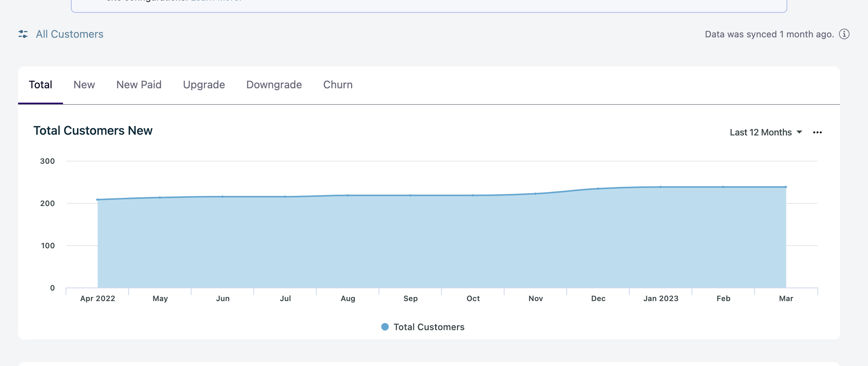Switch to the New Paid tab
Screen dimensions: 868x366
pos(139,85)
